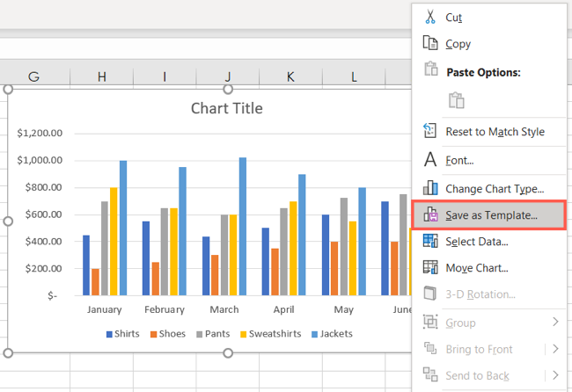The width and height of the screenshot is (572, 392).
Task: Choose Font... from the context menu
Action: (x=459, y=160)
